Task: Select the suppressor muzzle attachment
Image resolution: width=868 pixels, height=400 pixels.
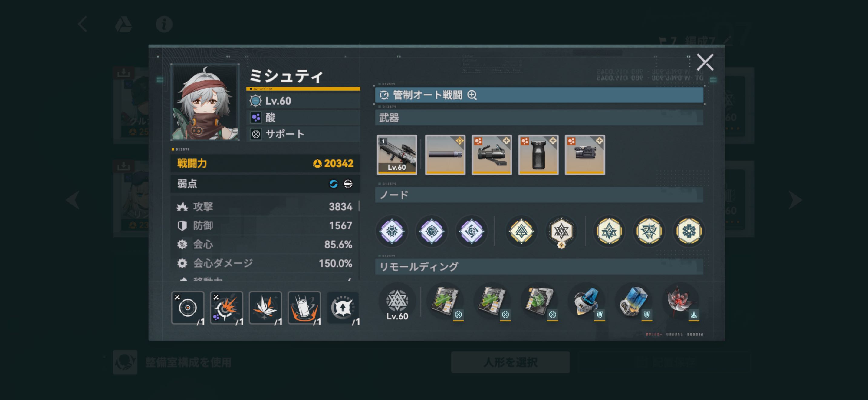Action: (x=445, y=155)
